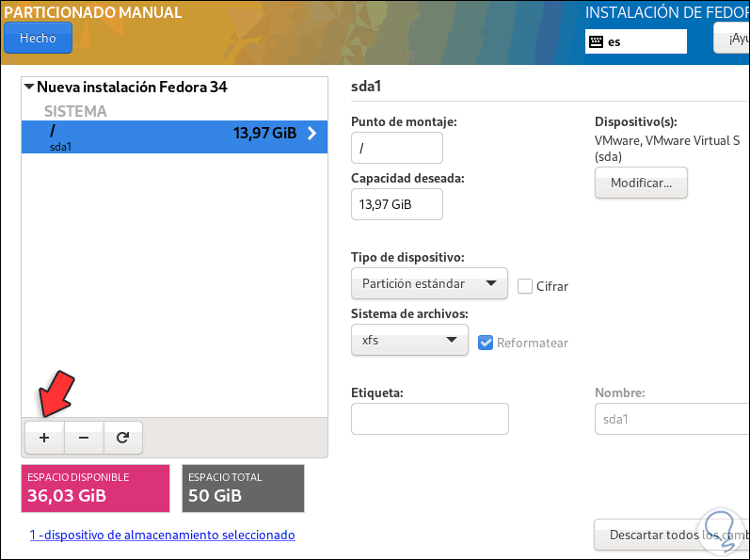Open the xfs file system dropdown
750x560 pixels.
tap(408, 340)
